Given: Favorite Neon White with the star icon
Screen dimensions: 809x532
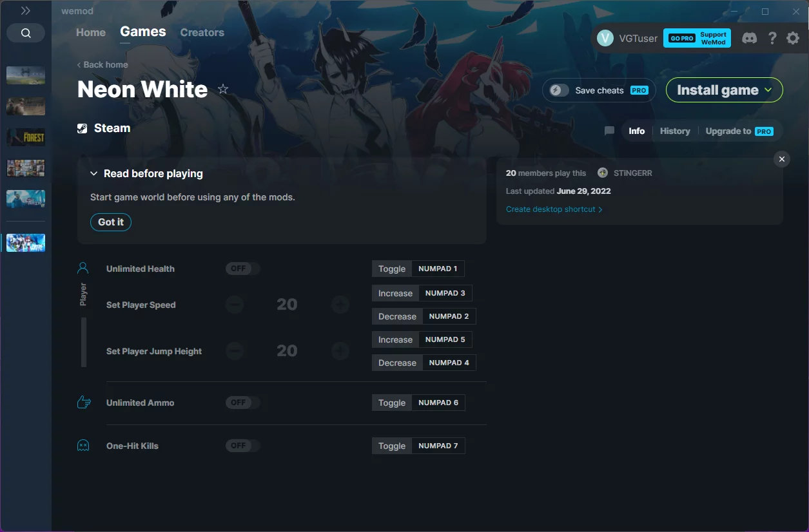Looking at the screenshot, I should point(223,90).
